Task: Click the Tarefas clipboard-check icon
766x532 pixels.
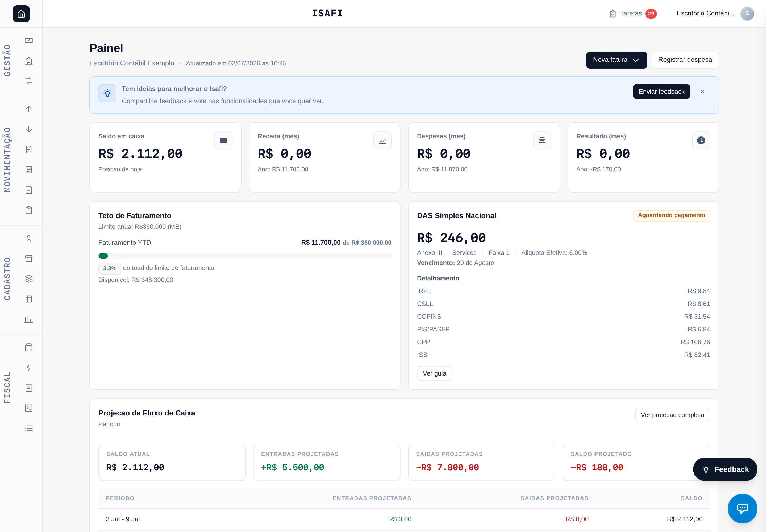Action: pos(613,14)
